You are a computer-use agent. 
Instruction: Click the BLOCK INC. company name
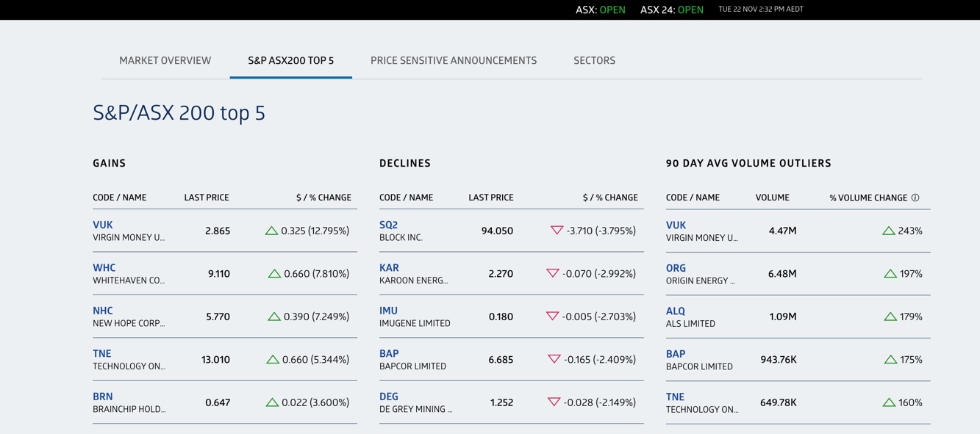401,238
